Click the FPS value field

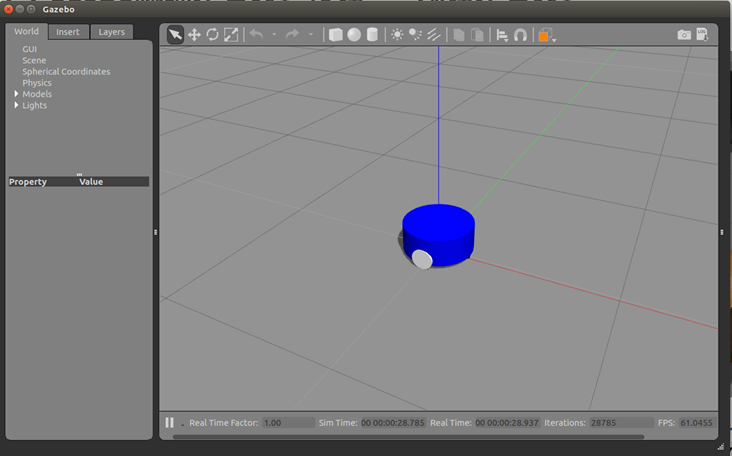pyautogui.click(x=697, y=423)
